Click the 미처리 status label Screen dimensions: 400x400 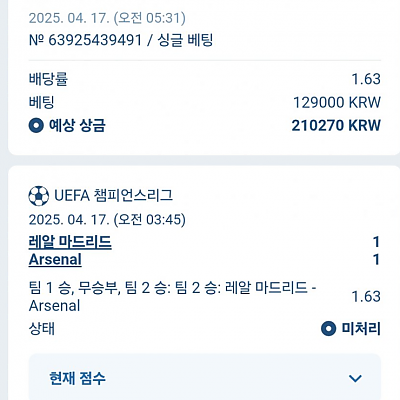[361, 329]
